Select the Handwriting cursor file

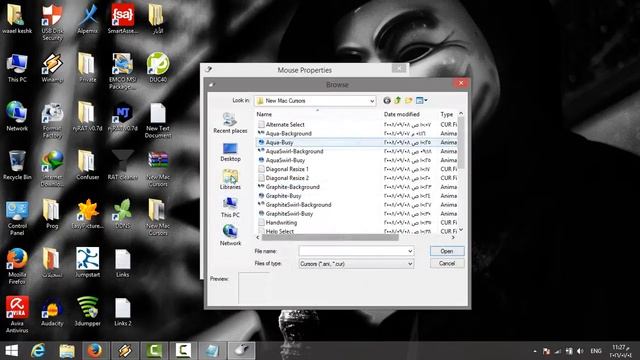pyautogui.click(x=281, y=223)
